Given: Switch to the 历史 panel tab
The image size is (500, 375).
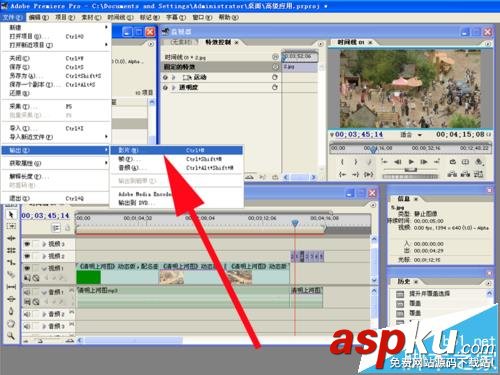Looking at the screenshot, I should click(403, 281).
